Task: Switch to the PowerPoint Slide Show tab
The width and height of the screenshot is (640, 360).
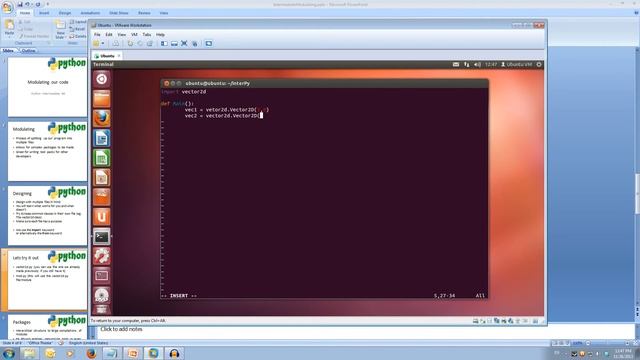Action: click(119, 13)
